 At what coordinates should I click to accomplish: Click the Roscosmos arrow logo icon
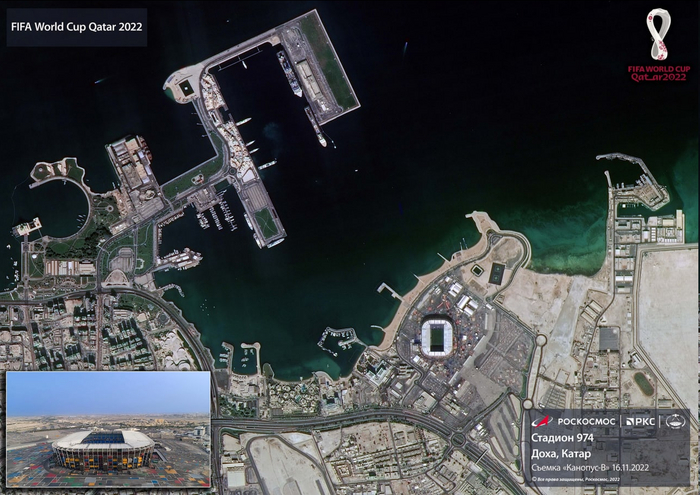pyautogui.click(x=542, y=421)
